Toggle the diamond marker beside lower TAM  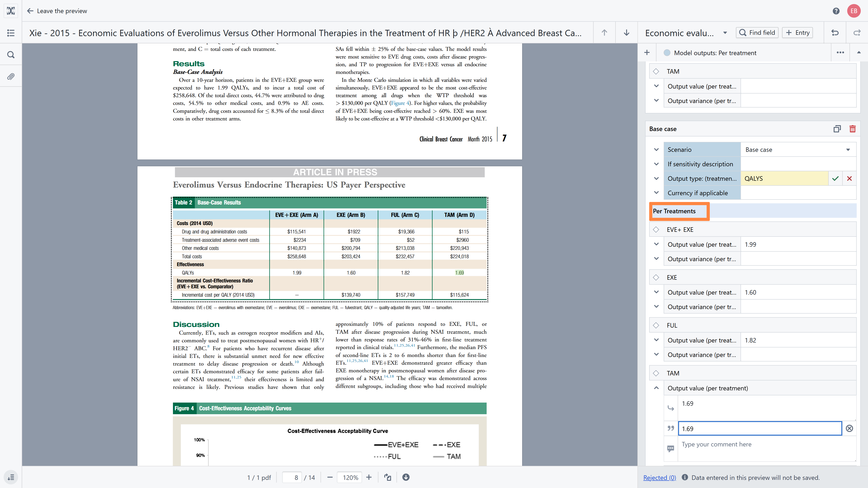[x=656, y=373]
